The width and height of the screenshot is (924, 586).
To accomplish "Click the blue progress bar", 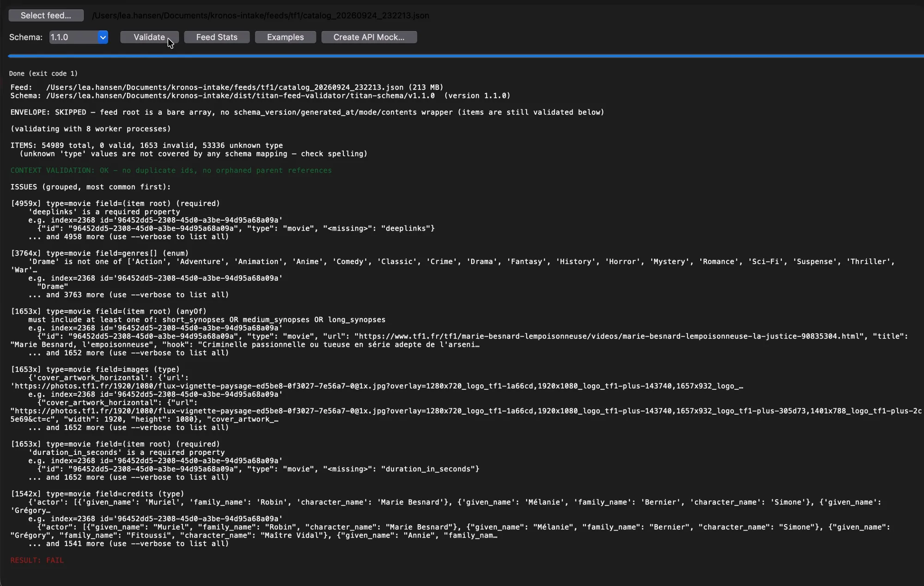I will pos(466,56).
